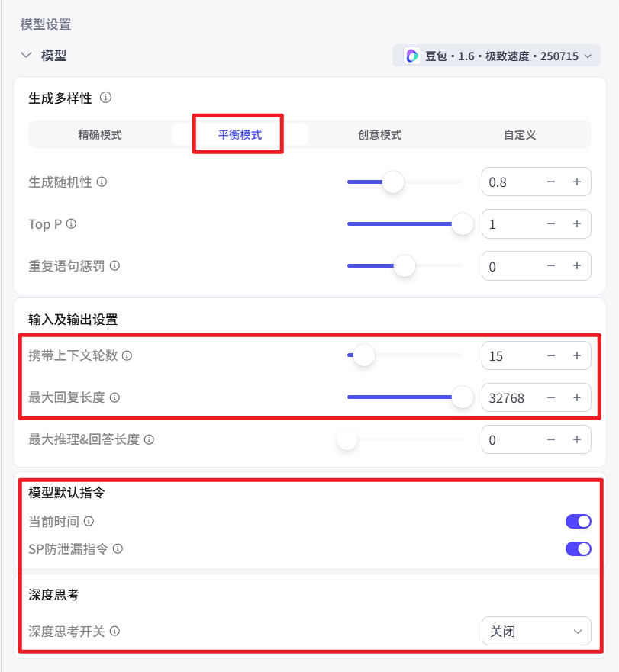The height and width of the screenshot is (672, 619).
Task: Turn off the SP防泄漏指令 switch
Action: [x=579, y=548]
